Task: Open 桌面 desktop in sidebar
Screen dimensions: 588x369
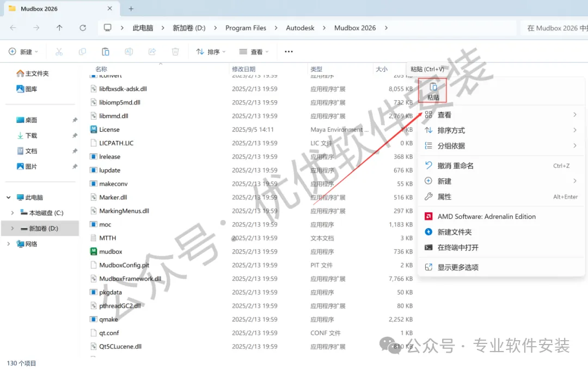Action: tap(27, 120)
